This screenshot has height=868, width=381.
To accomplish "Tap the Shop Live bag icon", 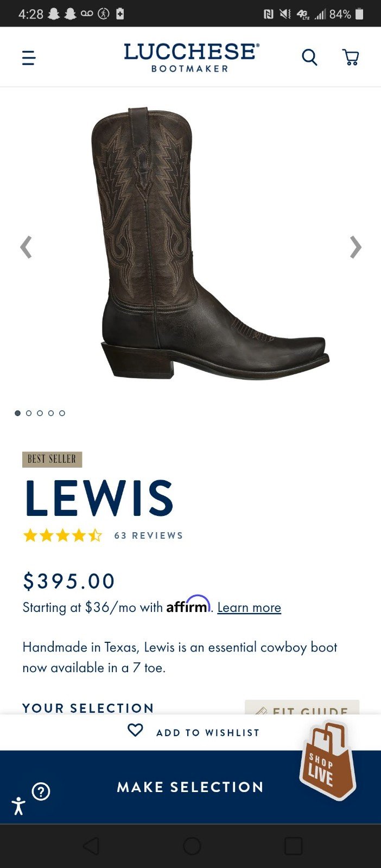I will [x=327, y=761].
